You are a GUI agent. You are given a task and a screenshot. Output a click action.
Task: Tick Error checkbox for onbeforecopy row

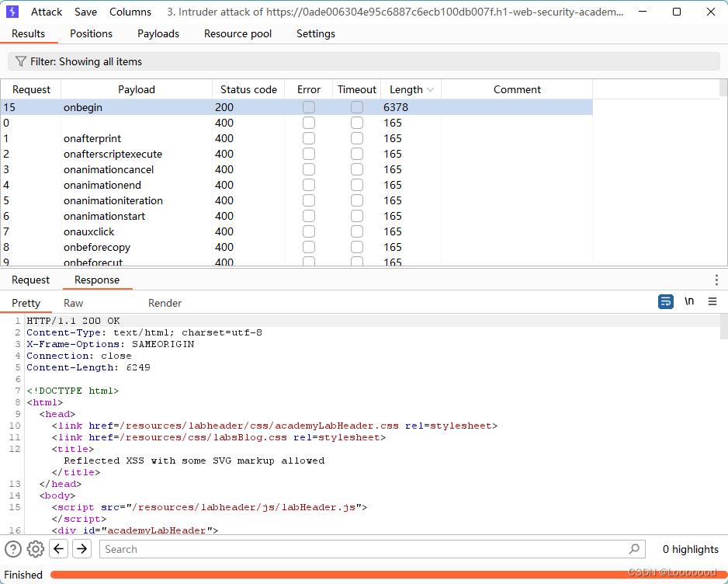[x=309, y=247]
